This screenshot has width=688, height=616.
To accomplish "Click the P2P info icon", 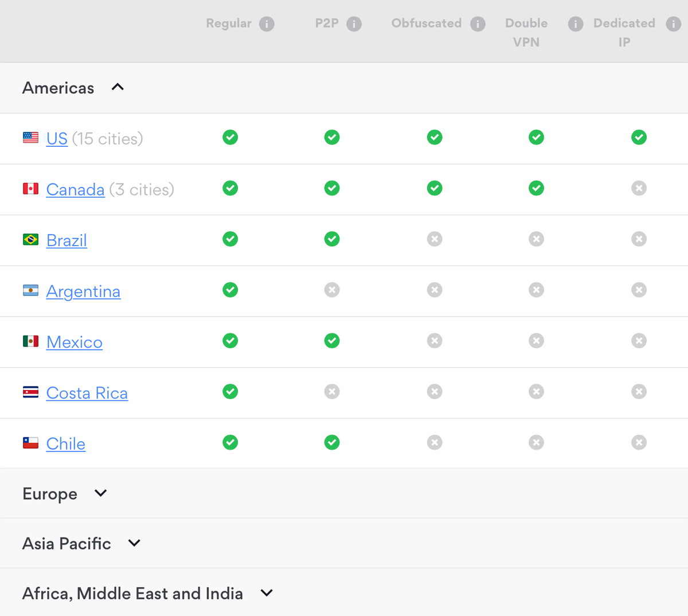I will [355, 24].
